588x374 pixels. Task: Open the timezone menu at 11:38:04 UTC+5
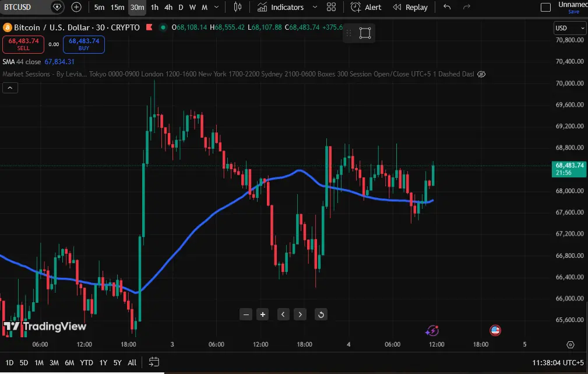pyautogui.click(x=558, y=363)
